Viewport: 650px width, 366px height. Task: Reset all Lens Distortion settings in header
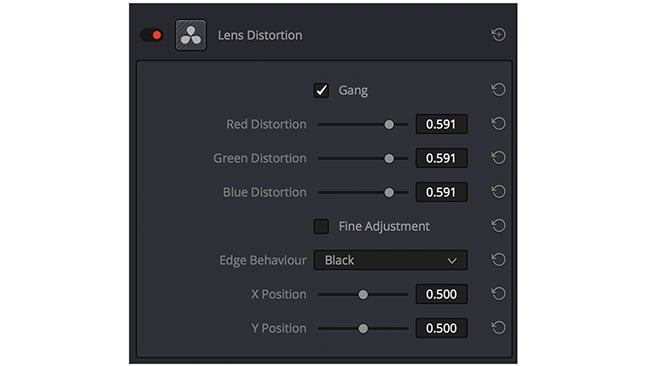(498, 34)
